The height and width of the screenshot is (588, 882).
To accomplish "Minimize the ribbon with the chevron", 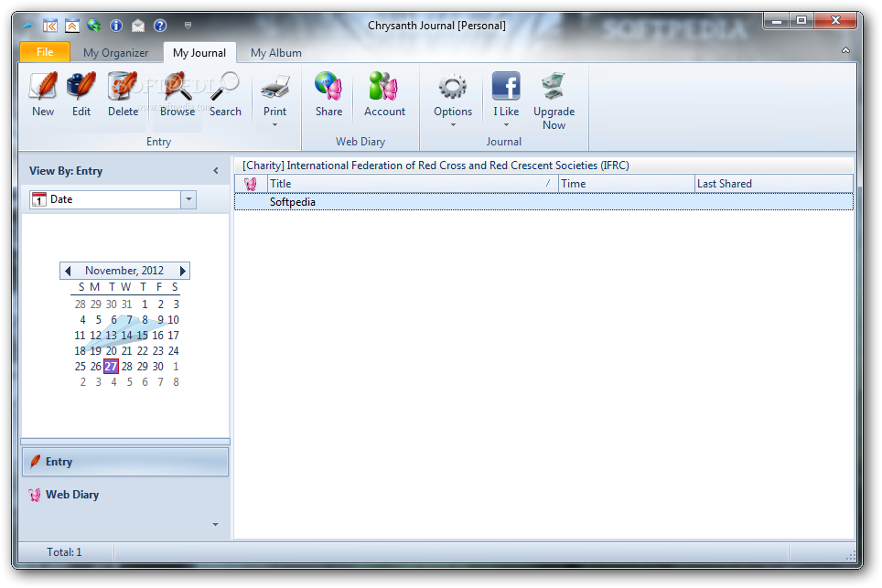I will point(845,50).
